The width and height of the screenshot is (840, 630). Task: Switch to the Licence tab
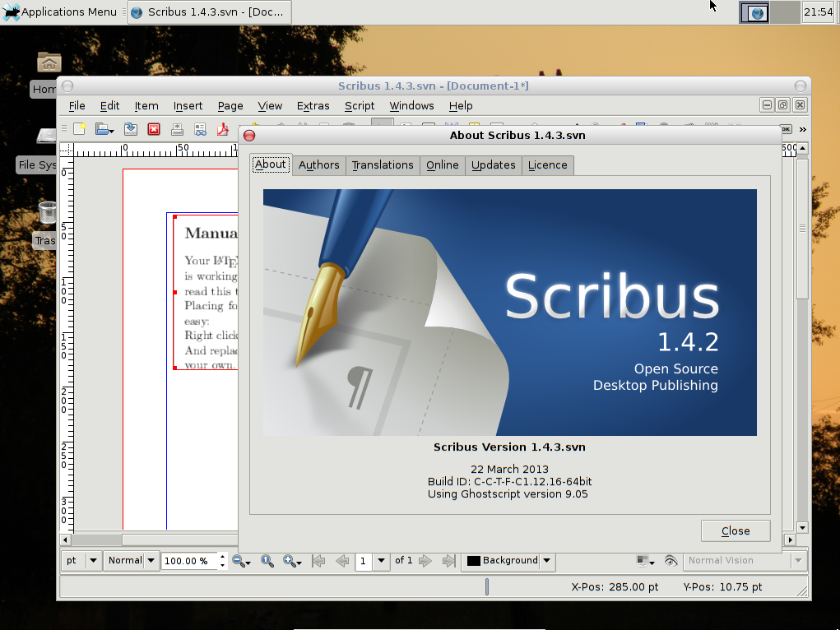pos(547,165)
